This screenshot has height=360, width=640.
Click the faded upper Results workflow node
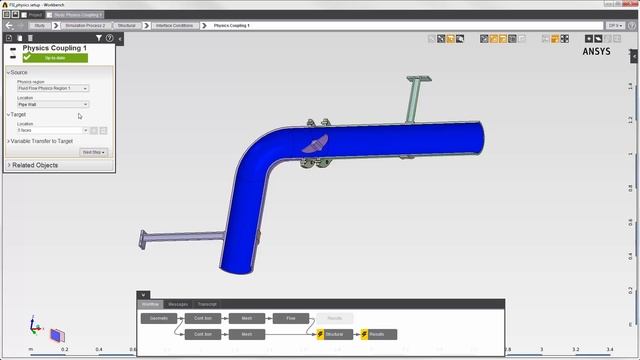pyautogui.click(x=335, y=318)
